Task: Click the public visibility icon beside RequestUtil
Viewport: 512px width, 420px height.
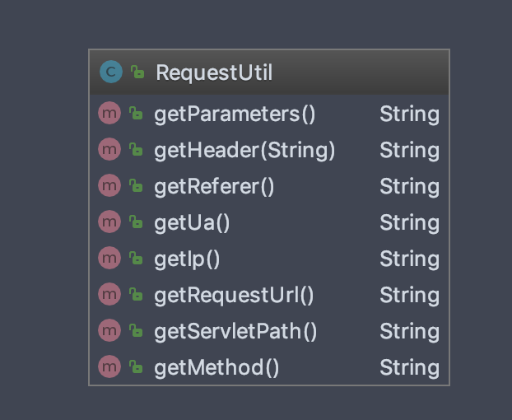Action: (x=137, y=72)
